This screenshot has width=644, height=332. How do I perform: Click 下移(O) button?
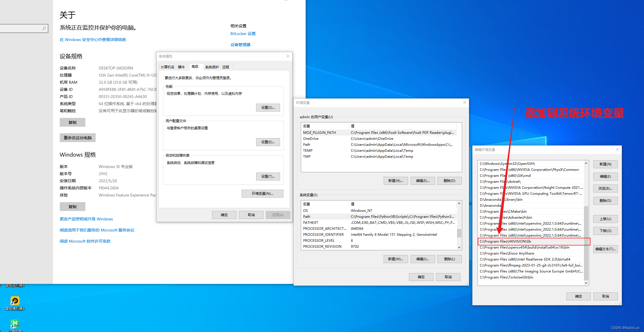[x=605, y=231]
